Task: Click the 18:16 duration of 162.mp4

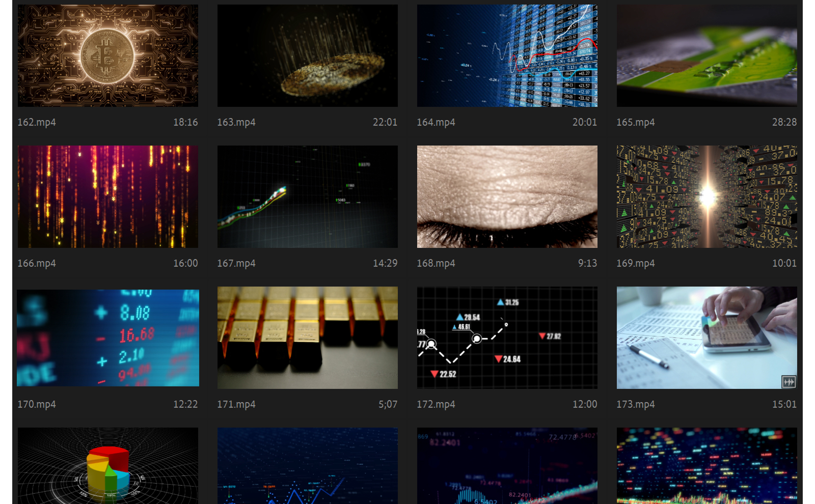Action: [x=185, y=122]
